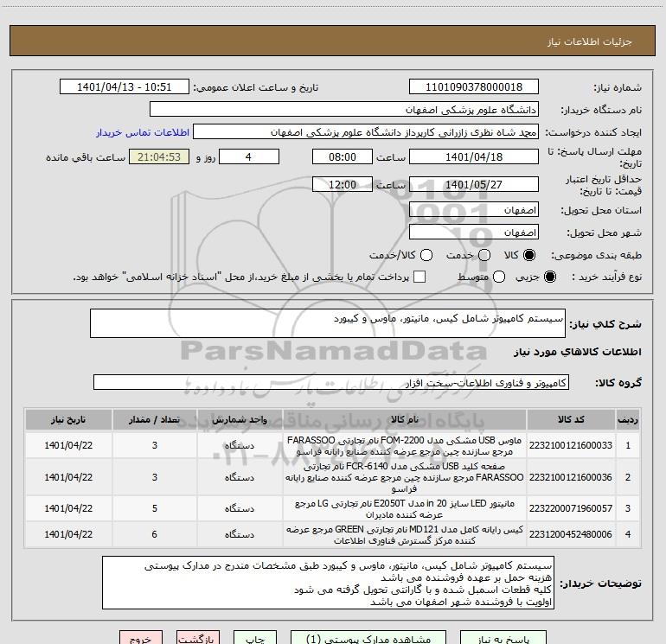Select the متوسط purchase type radio
Image resolution: width=666 pixels, height=644 pixels.
[499, 277]
